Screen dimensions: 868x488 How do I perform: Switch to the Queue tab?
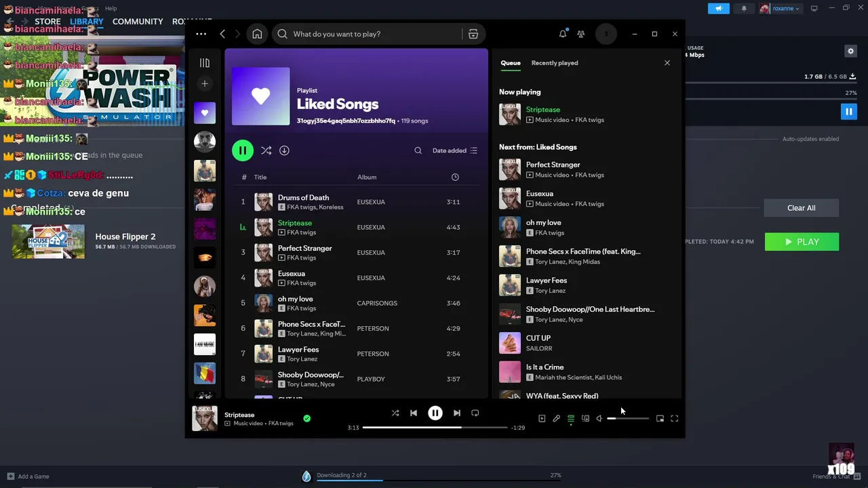click(x=511, y=63)
